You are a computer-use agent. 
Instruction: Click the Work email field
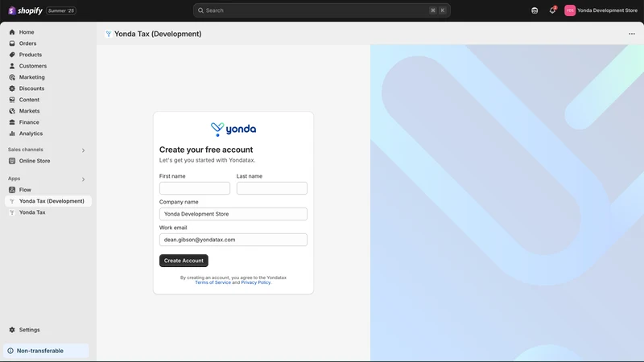pos(233,240)
